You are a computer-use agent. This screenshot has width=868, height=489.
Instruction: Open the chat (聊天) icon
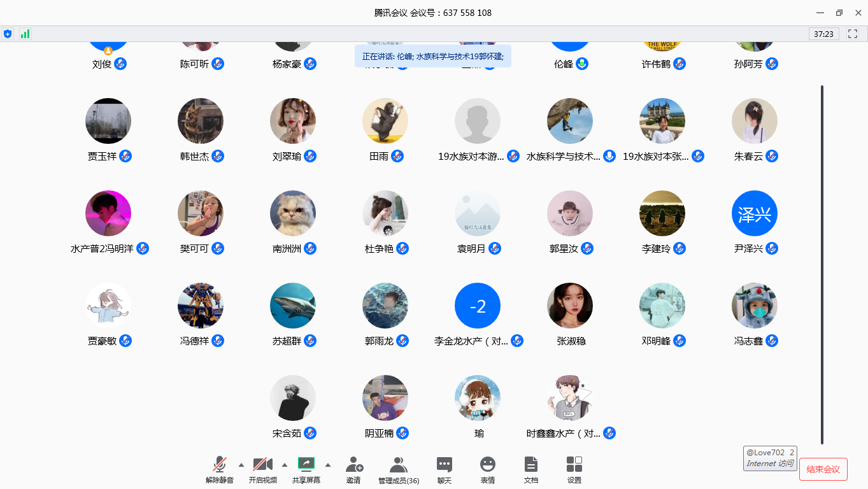tap(444, 470)
